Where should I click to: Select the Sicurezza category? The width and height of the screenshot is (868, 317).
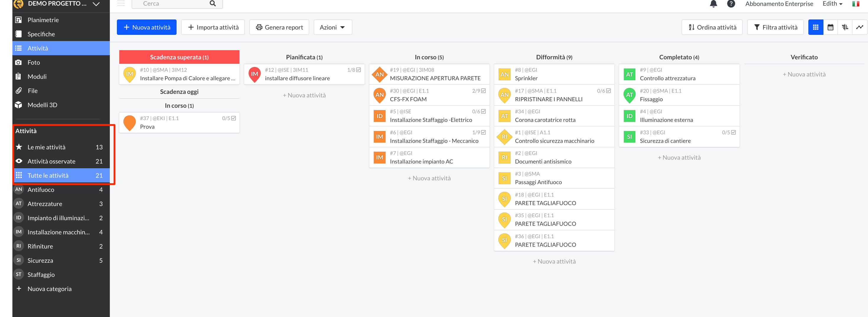61,260
